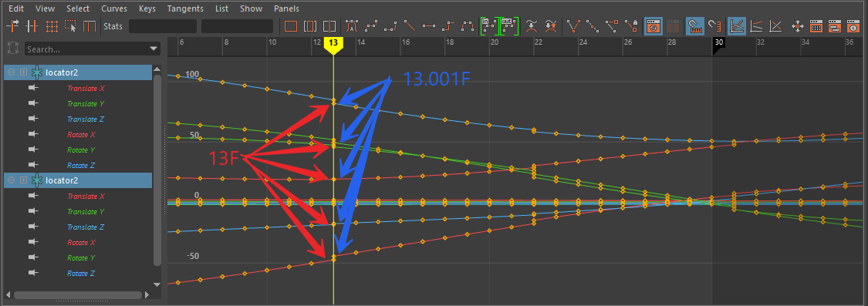Apply Flat tangents
The width and height of the screenshot is (868, 306).
429,25
